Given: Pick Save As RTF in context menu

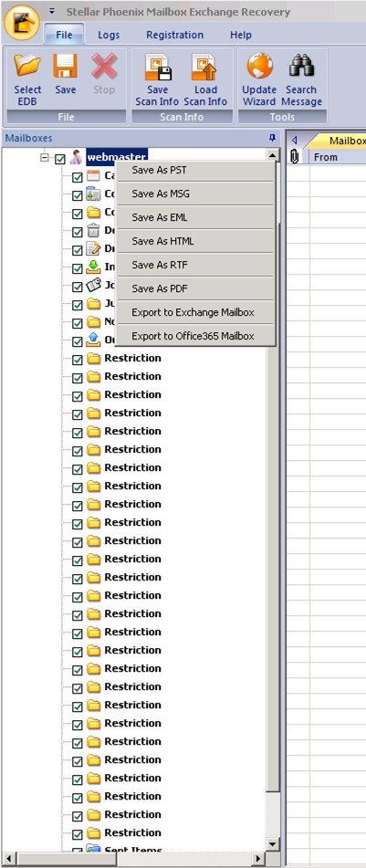Looking at the screenshot, I should point(195,266).
